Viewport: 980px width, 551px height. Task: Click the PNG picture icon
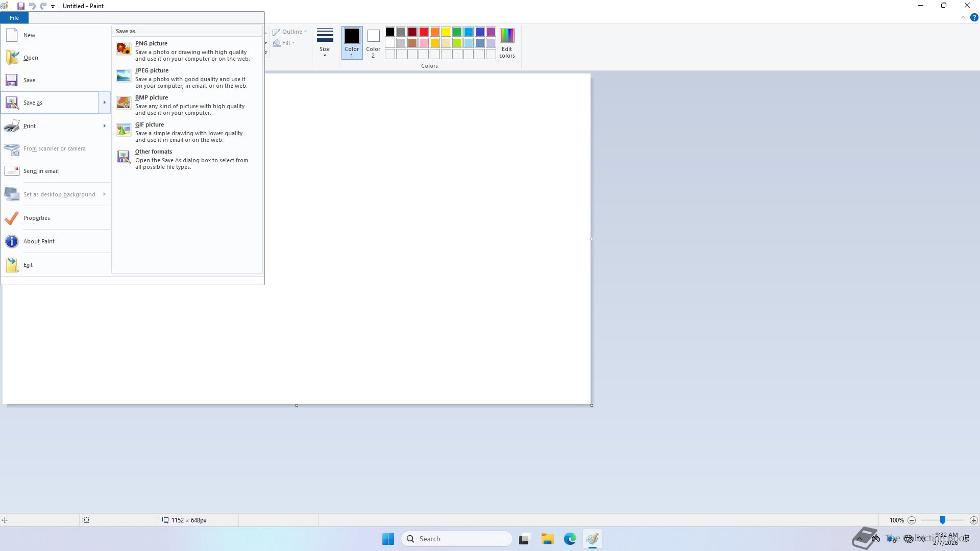click(x=124, y=49)
